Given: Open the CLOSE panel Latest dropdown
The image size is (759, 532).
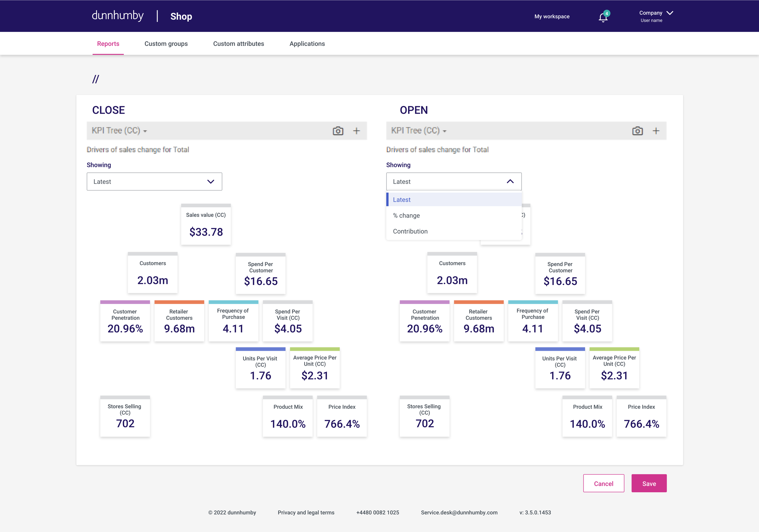Looking at the screenshot, I should point(154,181).
